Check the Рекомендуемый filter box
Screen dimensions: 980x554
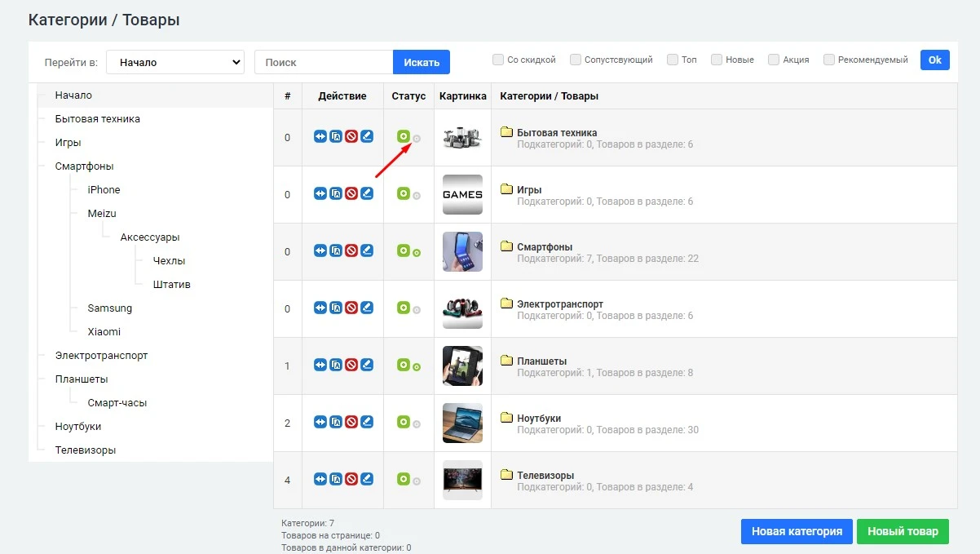pos(828,59)
